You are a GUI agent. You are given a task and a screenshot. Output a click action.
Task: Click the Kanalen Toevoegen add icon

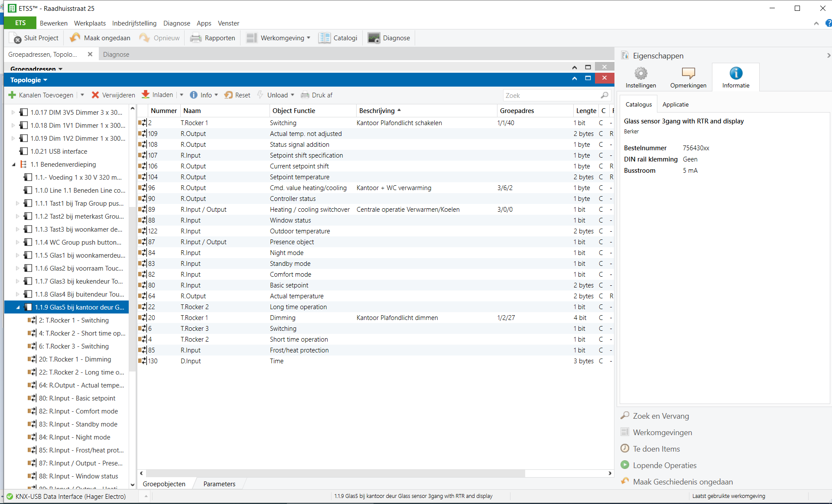13,95
